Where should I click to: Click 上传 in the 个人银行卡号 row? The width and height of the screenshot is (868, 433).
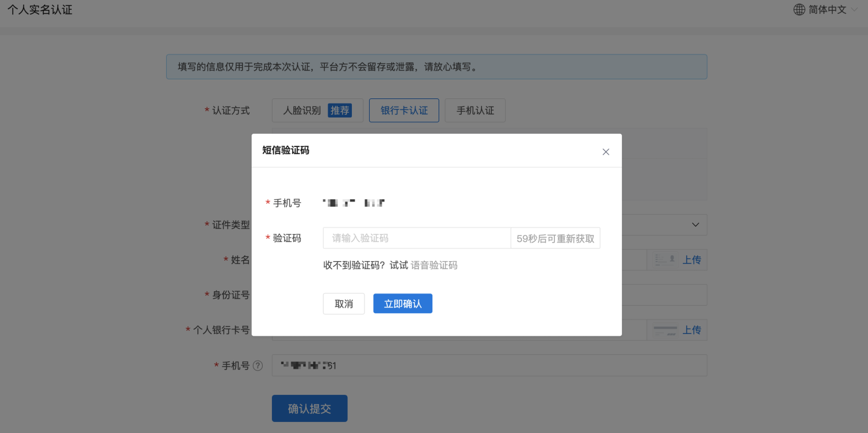click(x=692, y=330)
